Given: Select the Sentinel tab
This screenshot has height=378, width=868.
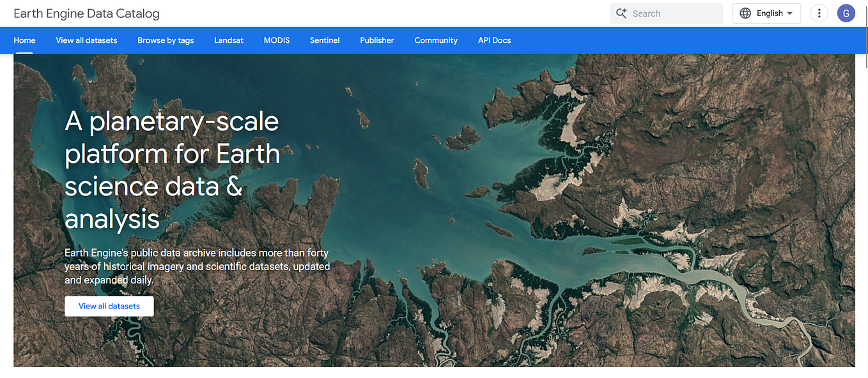Looking at the screenshot, I should pos(325,40).
